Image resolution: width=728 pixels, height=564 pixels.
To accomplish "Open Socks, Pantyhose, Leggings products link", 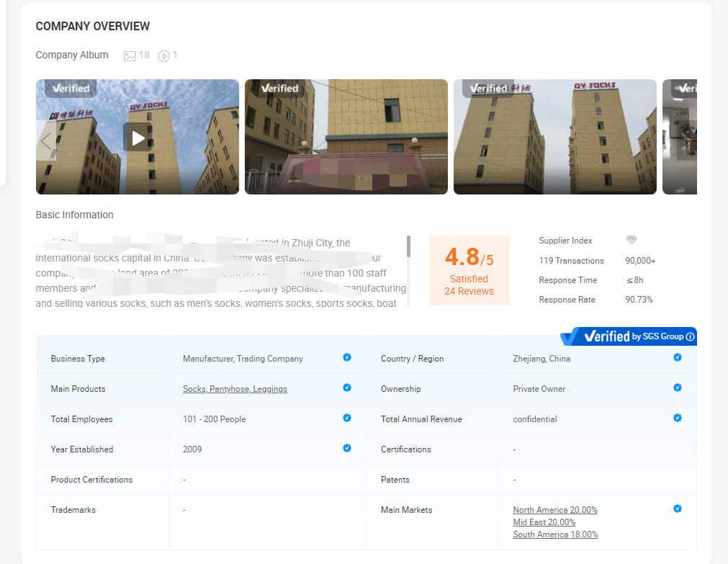I will [x=235, y=389].
